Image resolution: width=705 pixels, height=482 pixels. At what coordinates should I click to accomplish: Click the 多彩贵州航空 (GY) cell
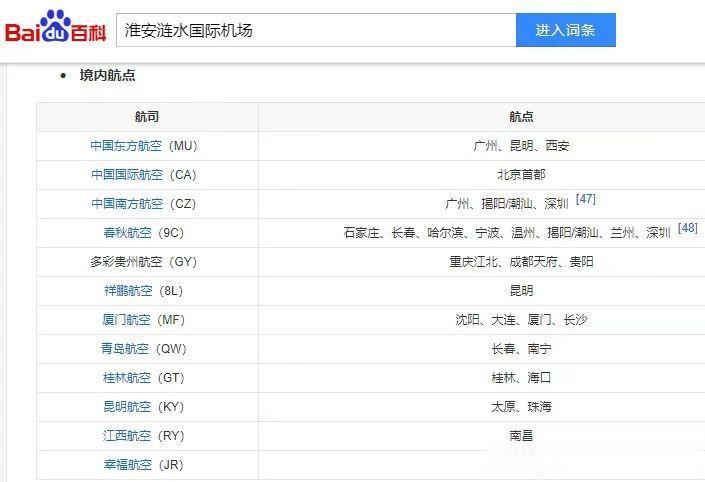point(147,262)
